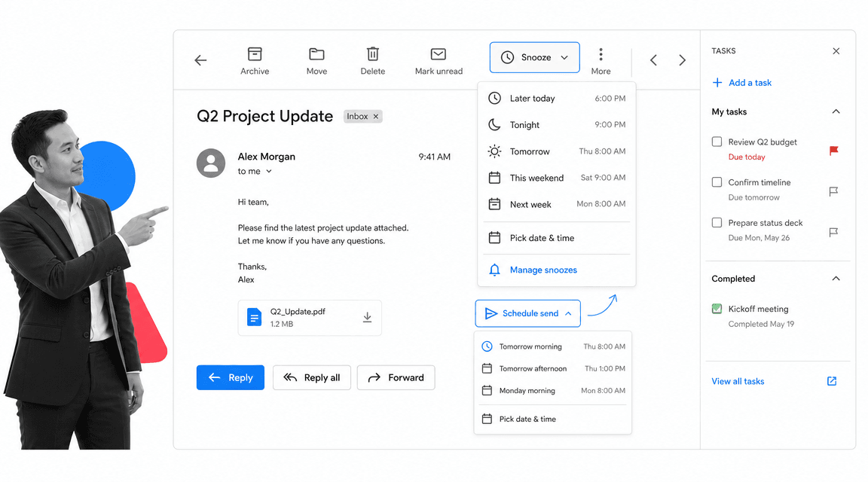
Task: Click the plus icon beside Add a task
Action: (x=717, y=82)
